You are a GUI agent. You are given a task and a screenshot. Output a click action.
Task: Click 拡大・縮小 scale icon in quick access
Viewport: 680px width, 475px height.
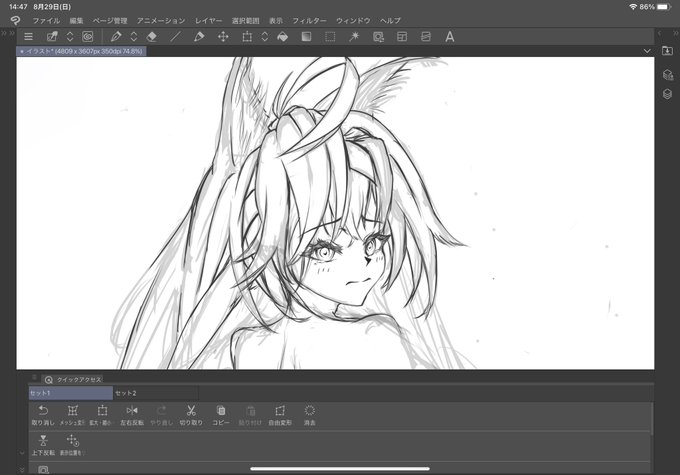point(102,415)
